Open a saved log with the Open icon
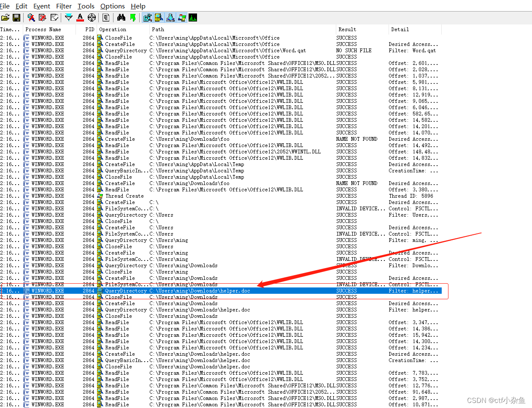The image size is (532, 408). click(5, 18)
